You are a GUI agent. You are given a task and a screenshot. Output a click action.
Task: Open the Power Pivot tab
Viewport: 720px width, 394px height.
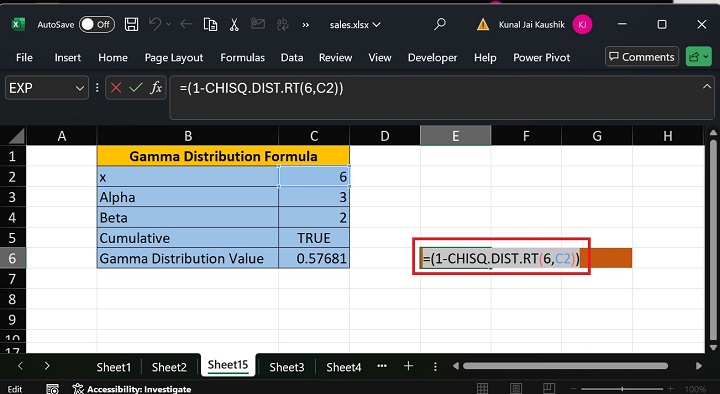pos(542,57)
